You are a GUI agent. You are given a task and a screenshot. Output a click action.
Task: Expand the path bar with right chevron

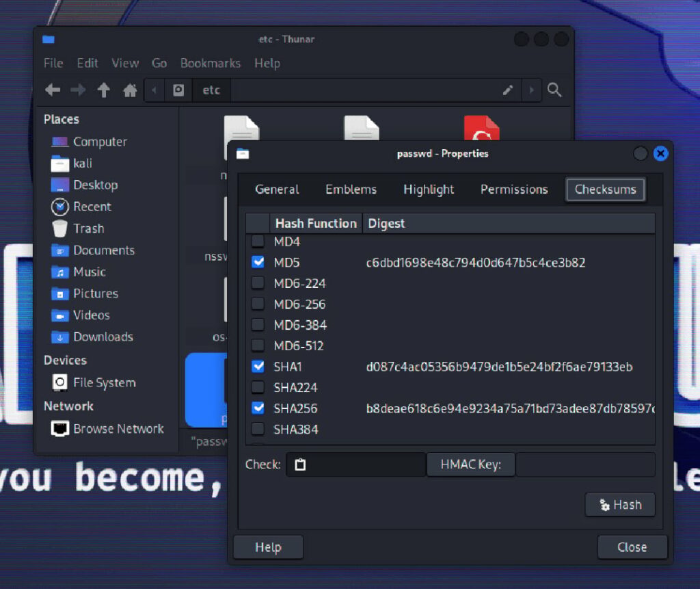(x=532, y=90)
